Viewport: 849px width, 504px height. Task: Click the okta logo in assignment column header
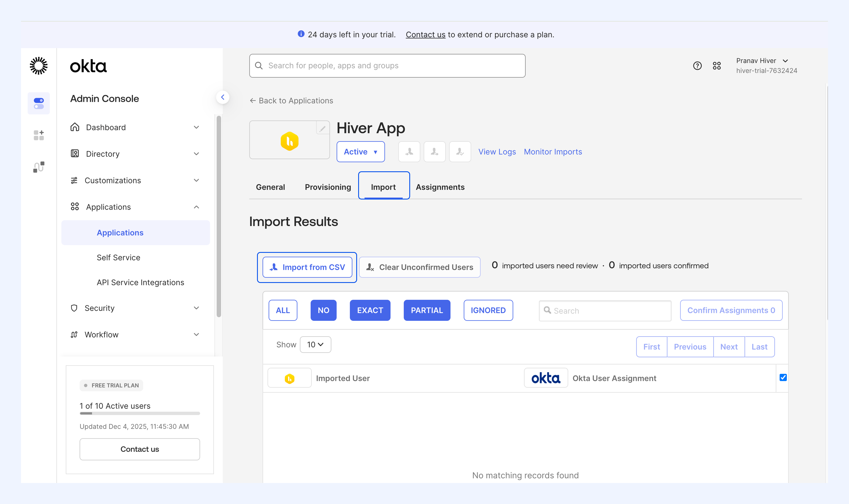[546, 378]
